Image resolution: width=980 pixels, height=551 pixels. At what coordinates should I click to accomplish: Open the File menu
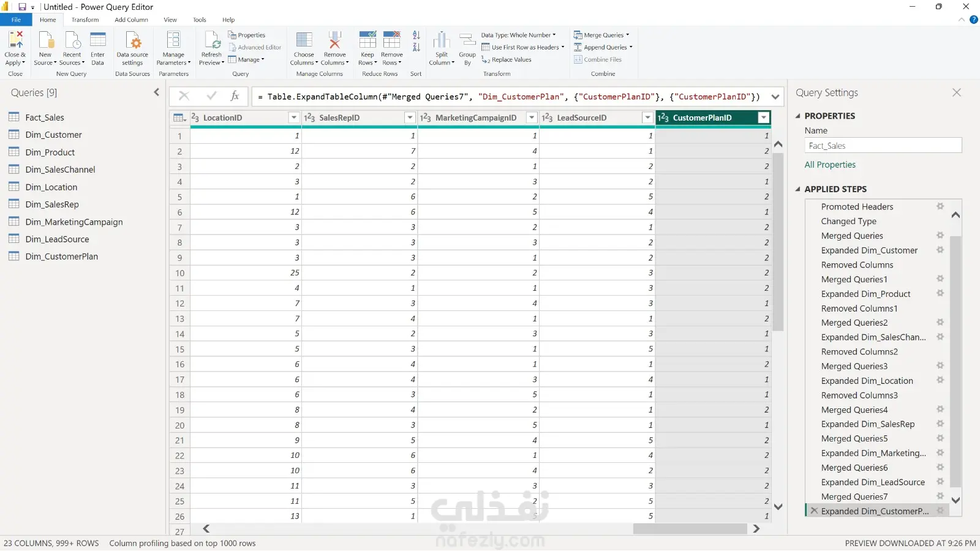16,20
